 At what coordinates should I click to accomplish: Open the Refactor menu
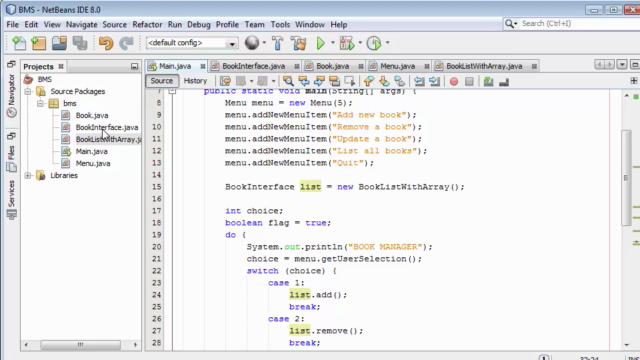pos(147,24)
